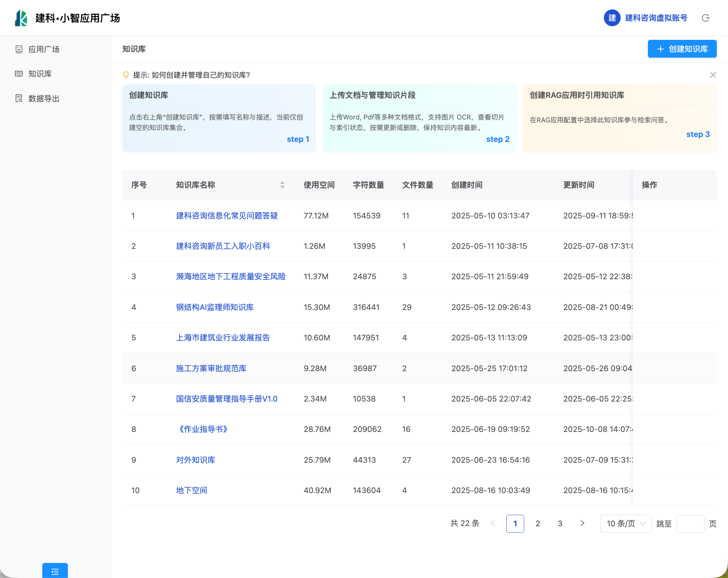
Task: Open 数据导出 in the sidebar
Action: pyautogui.click(x=44, y=99)
